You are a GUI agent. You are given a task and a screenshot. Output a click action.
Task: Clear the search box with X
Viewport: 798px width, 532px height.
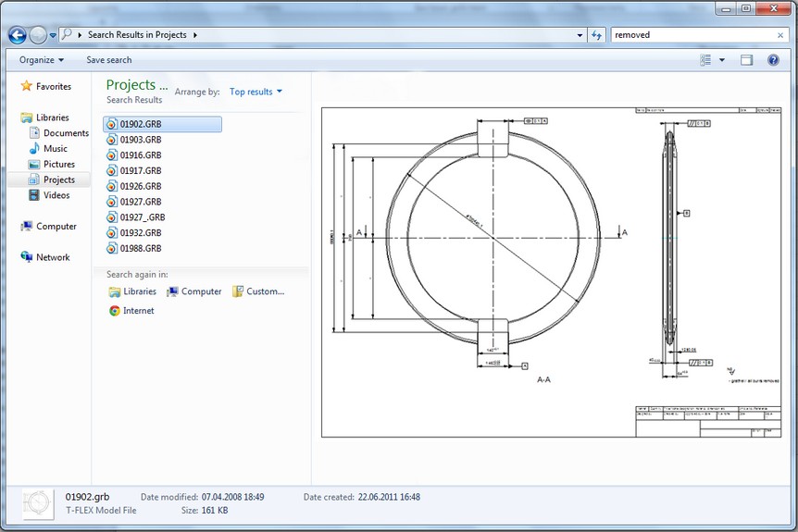point(780,35)
